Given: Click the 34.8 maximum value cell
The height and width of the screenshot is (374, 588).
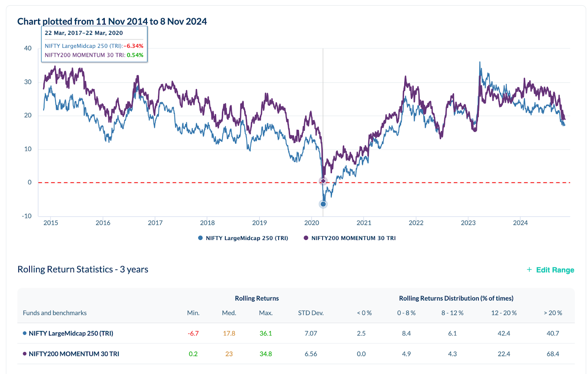Looking at the screenshot, I should click(266, 354).
